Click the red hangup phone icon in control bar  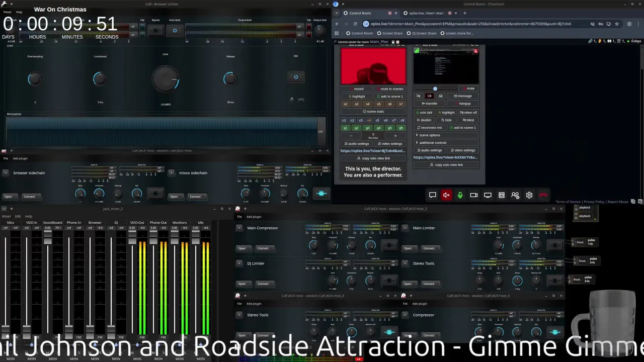coord(543,195)
